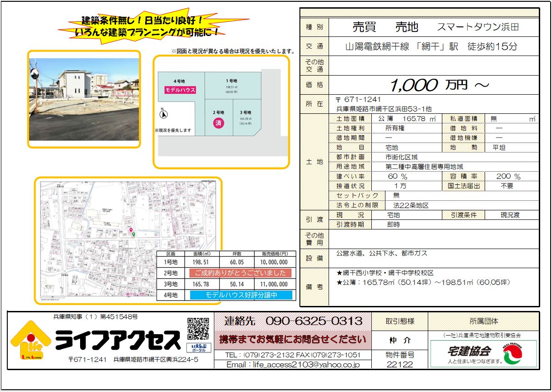Click the email life_access2103@yahoo.co.jp
The height and width of the screenshot is (392, 552).
point(293,365)
